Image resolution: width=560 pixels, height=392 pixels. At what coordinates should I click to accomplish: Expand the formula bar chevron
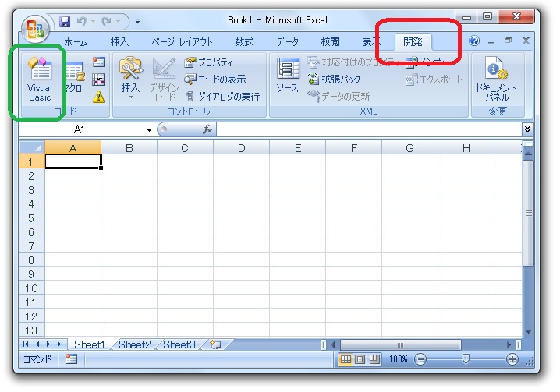click(527, 129)
